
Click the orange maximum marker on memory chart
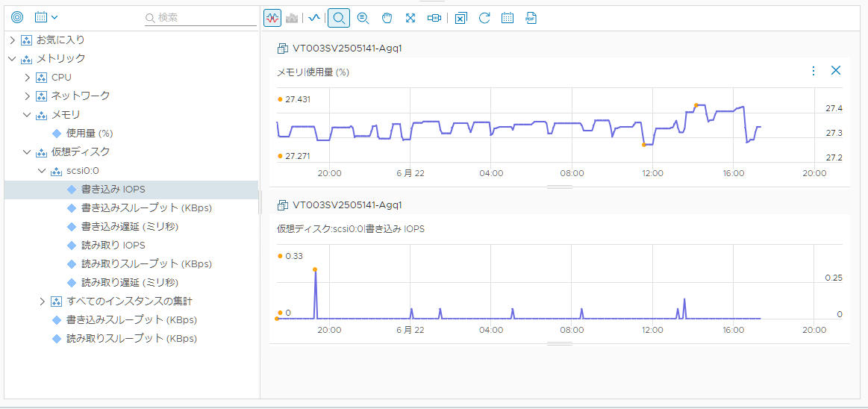tap(696, 104)
